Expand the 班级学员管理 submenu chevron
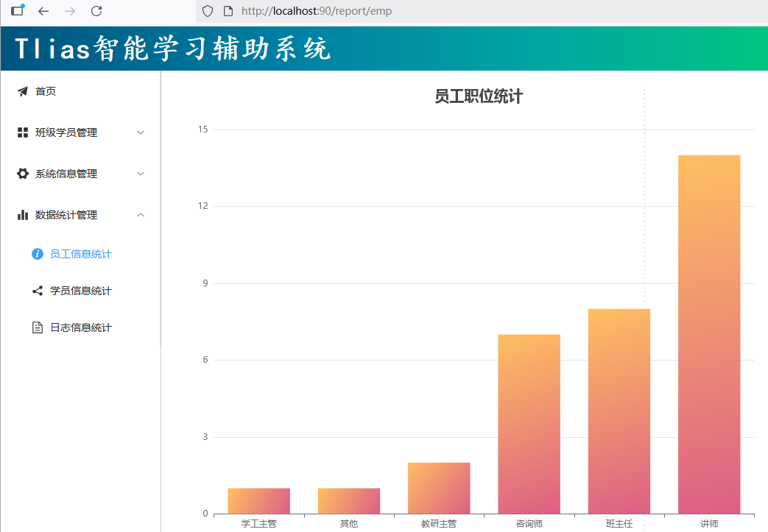This screenshot has height=532, width=768. point(141,132)
